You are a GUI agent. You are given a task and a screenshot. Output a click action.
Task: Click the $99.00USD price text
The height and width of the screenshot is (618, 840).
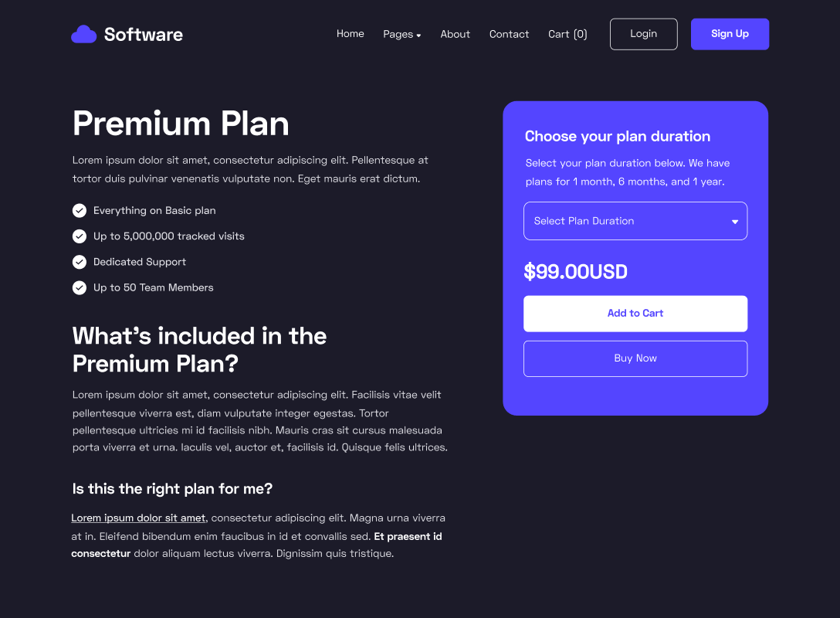click(576, 271)
